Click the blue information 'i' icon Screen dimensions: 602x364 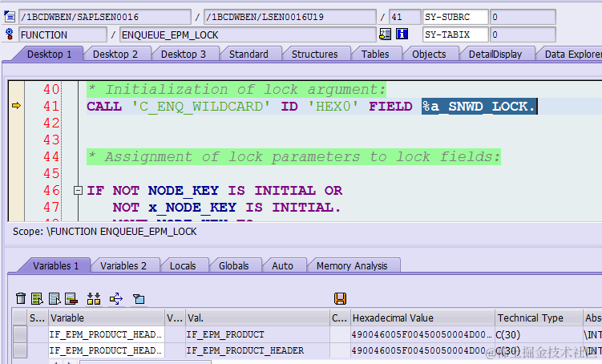tap(402, 34)
